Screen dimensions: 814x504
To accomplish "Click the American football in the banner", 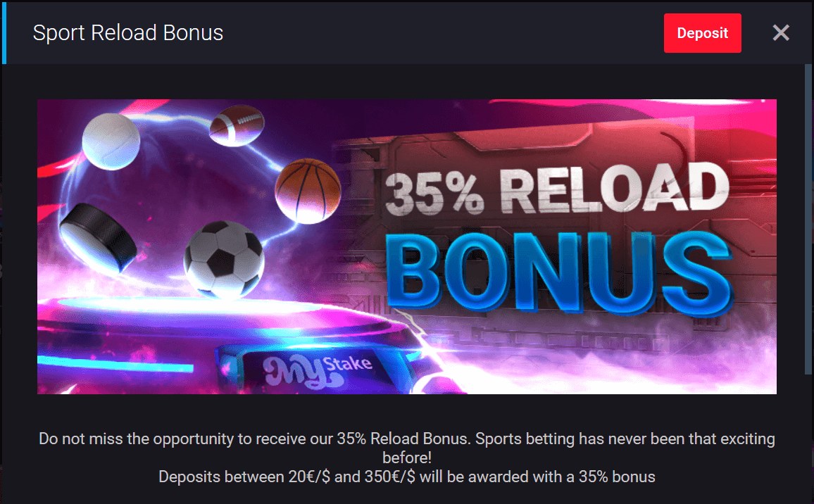I will (237, 125).
